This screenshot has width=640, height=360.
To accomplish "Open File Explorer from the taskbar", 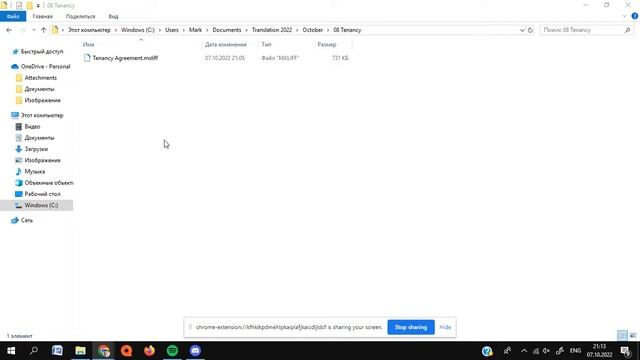I will [80, 351].
